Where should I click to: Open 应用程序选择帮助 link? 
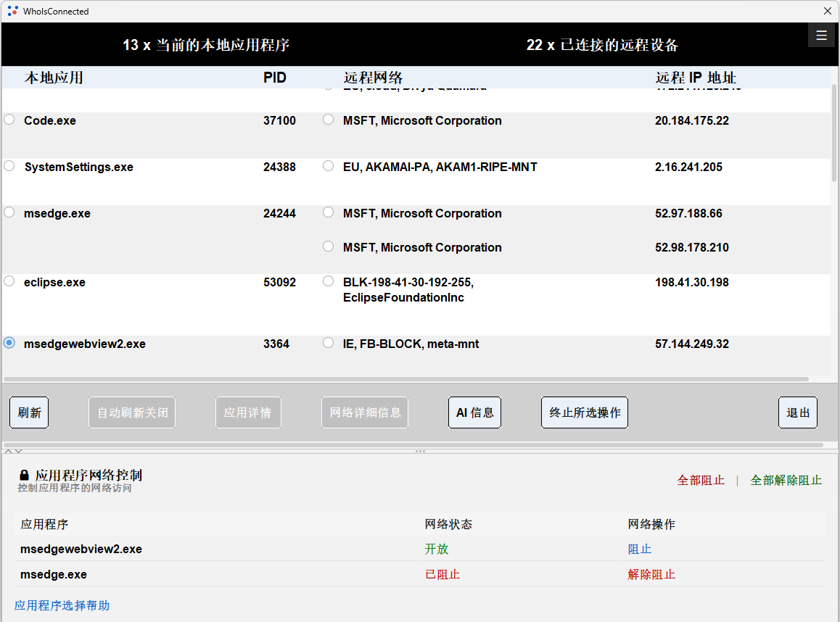coord(62,605)
